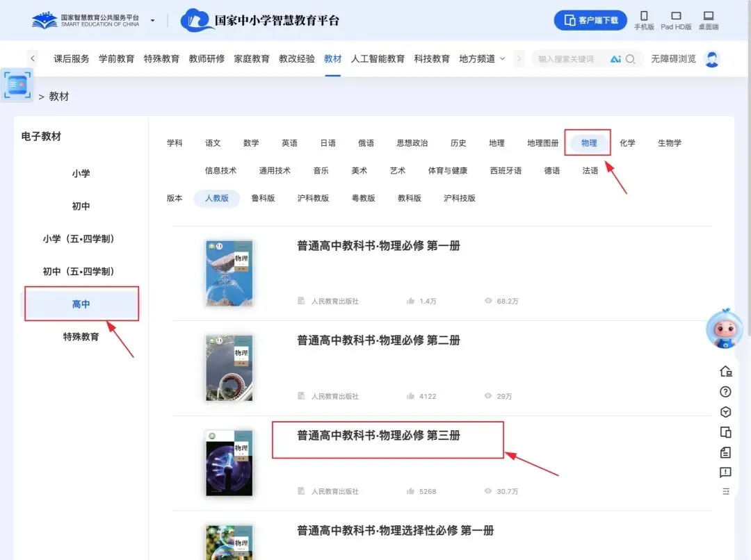Open the title 普通高中教科书·物理必修 第三册
This screenshot has width=751, height=560.
click(x=378, y=435)
